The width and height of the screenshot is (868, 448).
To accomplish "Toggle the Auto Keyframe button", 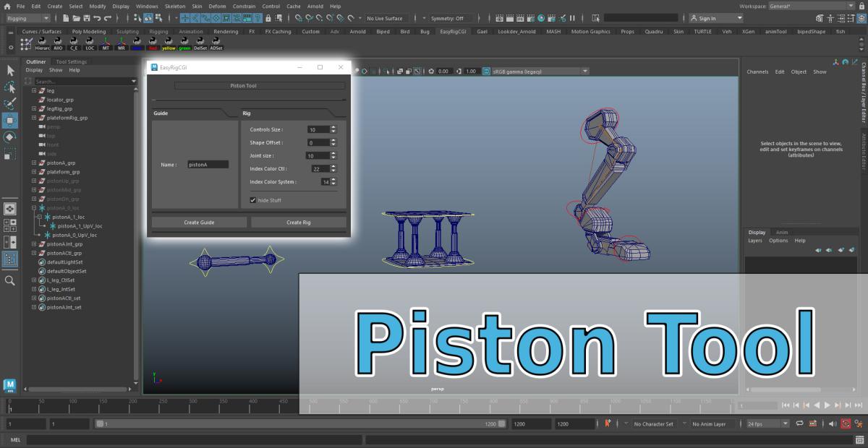I will 846,424.
